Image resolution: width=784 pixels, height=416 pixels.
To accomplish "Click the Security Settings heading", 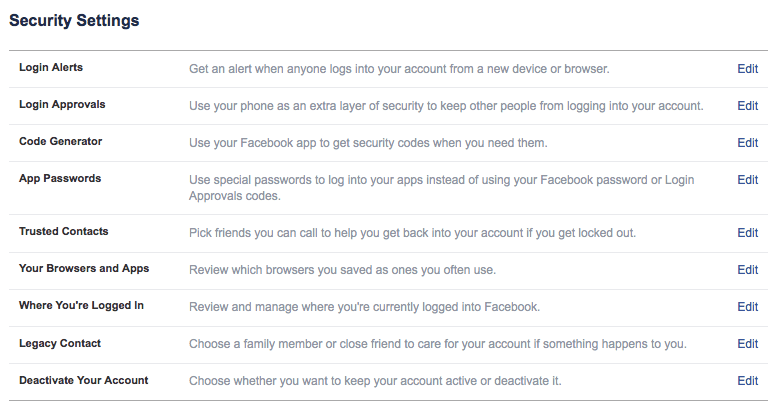I will (x=74, y=20).
